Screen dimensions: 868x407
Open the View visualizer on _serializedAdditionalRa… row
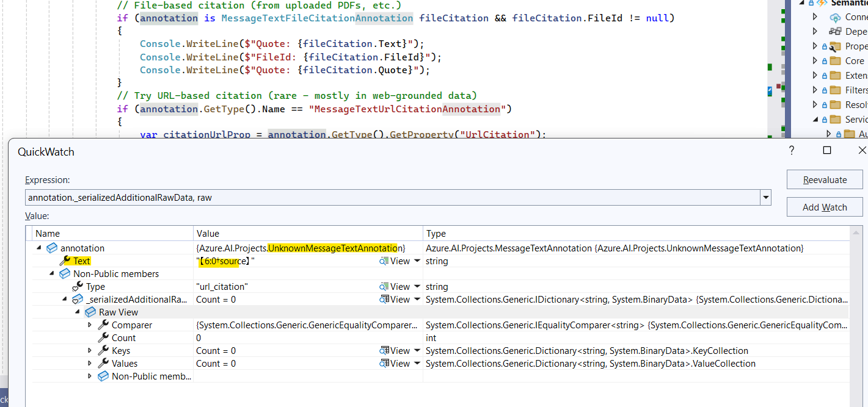(395, 299)
